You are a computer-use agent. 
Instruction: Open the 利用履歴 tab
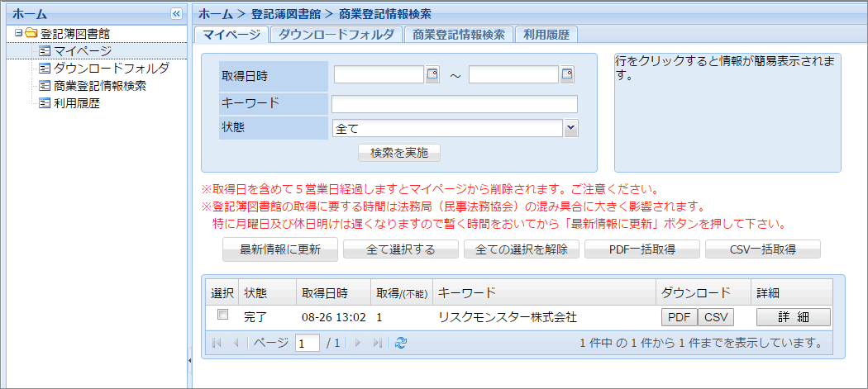tap(546, 35)
